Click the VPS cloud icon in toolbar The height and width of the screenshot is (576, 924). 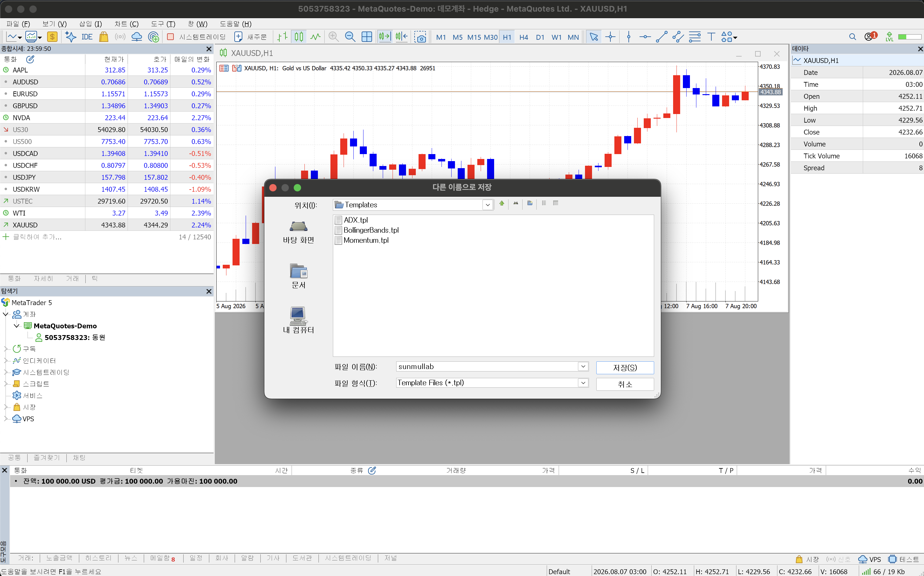click(x=136, y=37)
